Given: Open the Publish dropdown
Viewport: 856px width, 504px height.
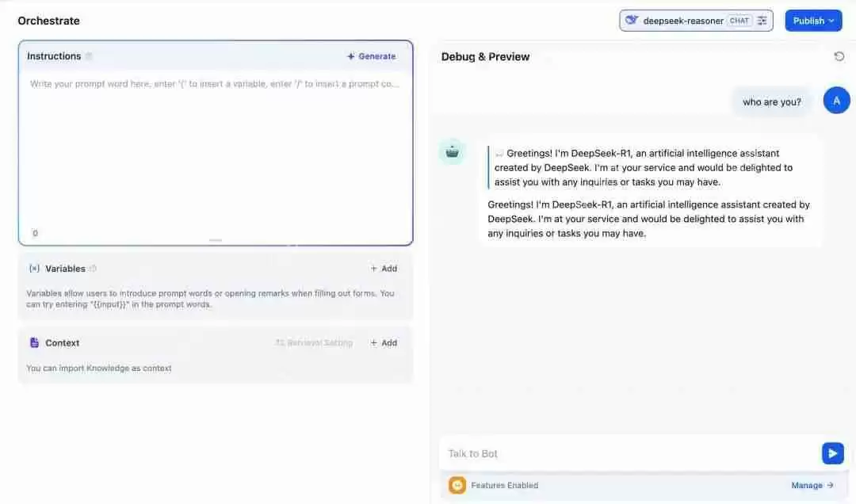Looking at the screenshot, I should pyautogui.click(x=813, y=20).
